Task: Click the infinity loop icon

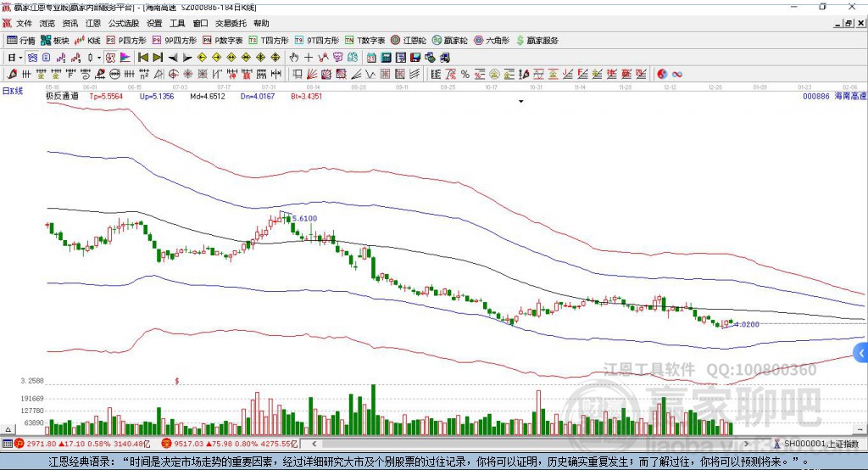Action: (677, 75)
